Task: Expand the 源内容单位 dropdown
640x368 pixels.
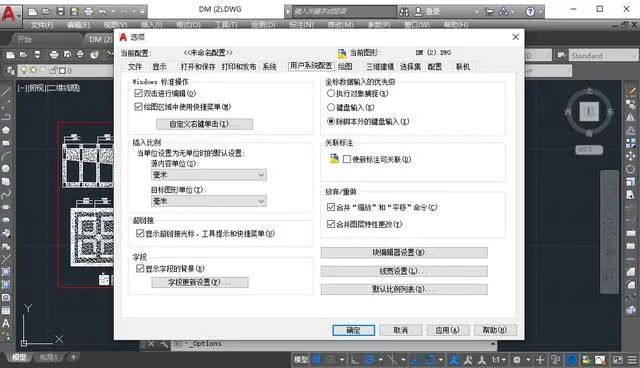Action: (209, 175)
